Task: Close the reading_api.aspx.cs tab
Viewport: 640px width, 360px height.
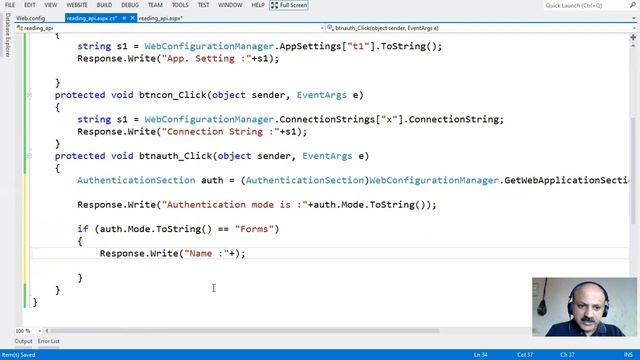Action: point(132,18)
